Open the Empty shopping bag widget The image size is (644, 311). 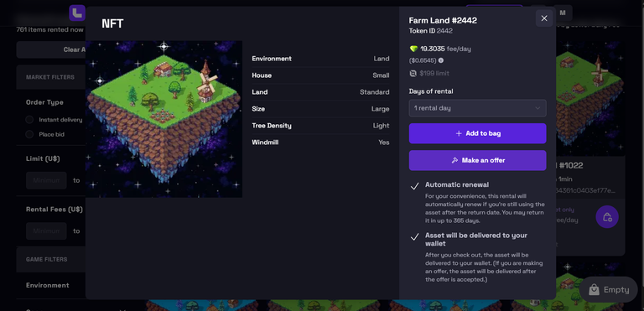(x=609, y=290)
